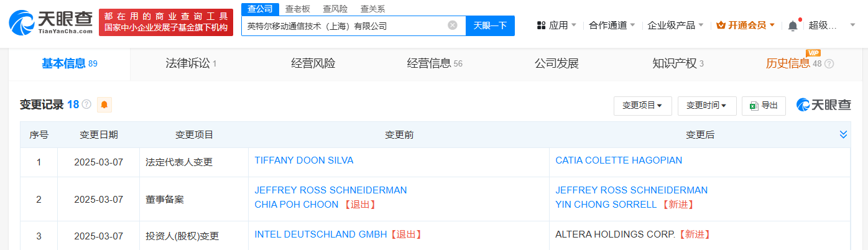
Task: Click the crown icon beside 开通会员
Action: click(721, 25)
